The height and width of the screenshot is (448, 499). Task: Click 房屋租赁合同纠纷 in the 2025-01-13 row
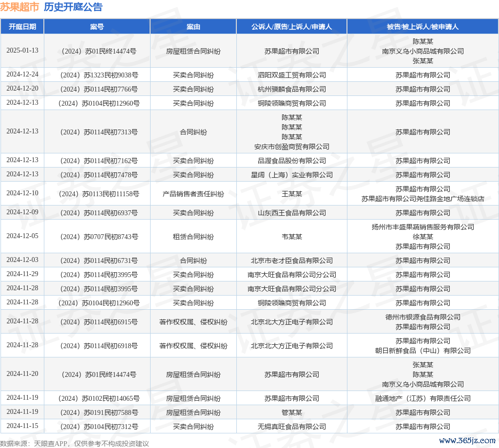click(x=193, y=52)
